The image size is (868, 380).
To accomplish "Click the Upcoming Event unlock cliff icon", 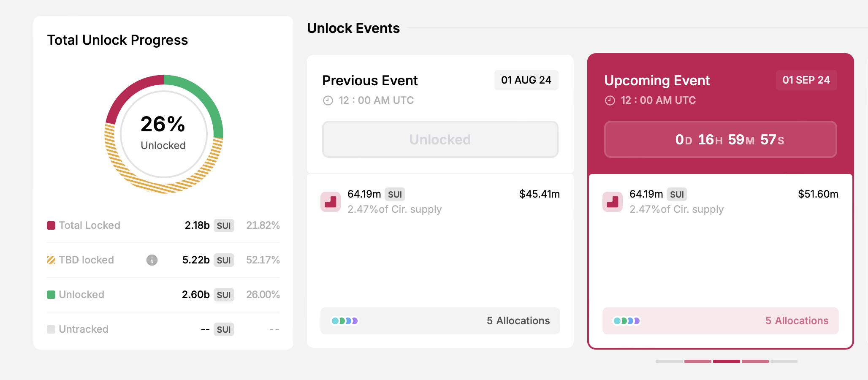I will coord(613,202).
